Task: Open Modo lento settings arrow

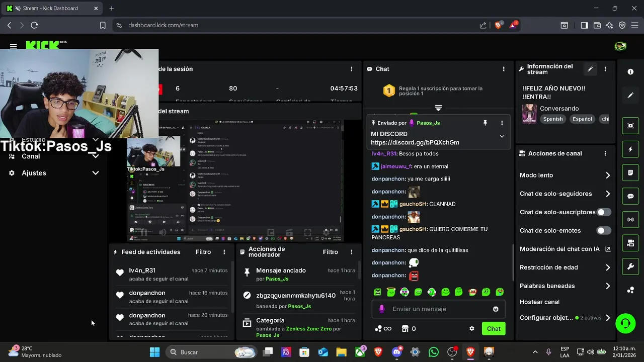Action: (608, 175)
